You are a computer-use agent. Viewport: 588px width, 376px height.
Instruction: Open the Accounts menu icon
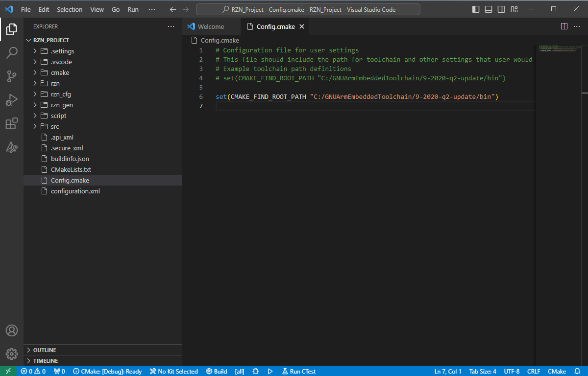tap(12, 330)
